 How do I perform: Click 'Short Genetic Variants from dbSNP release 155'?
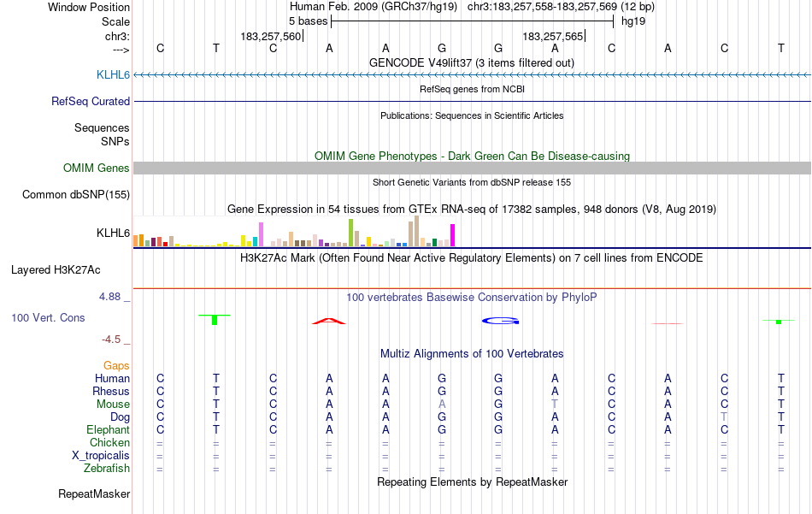472,182
